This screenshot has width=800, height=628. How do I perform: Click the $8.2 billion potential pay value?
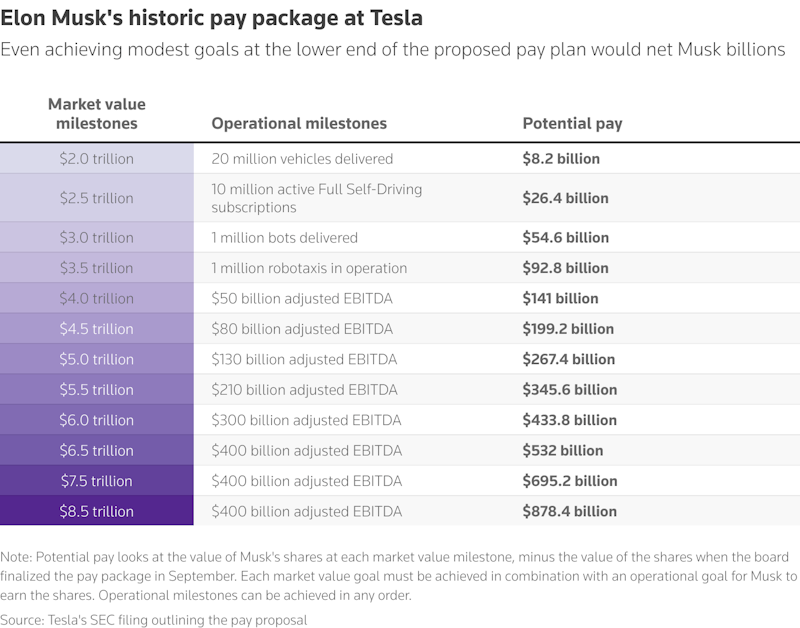561,159
